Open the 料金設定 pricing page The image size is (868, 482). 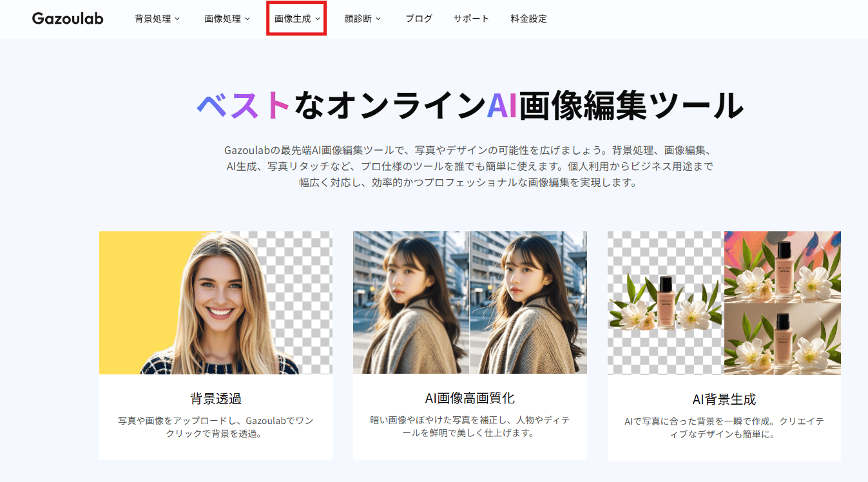[528, 19]
